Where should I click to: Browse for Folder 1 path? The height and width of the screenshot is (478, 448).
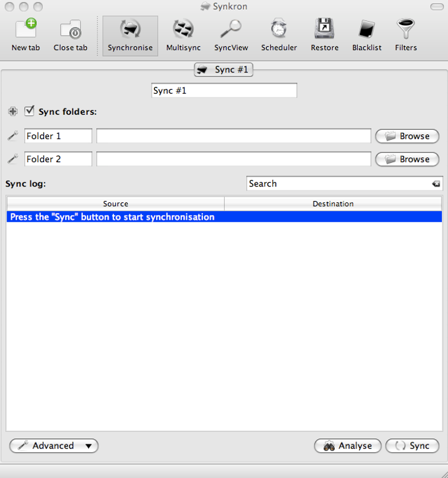tap(407, 136)
